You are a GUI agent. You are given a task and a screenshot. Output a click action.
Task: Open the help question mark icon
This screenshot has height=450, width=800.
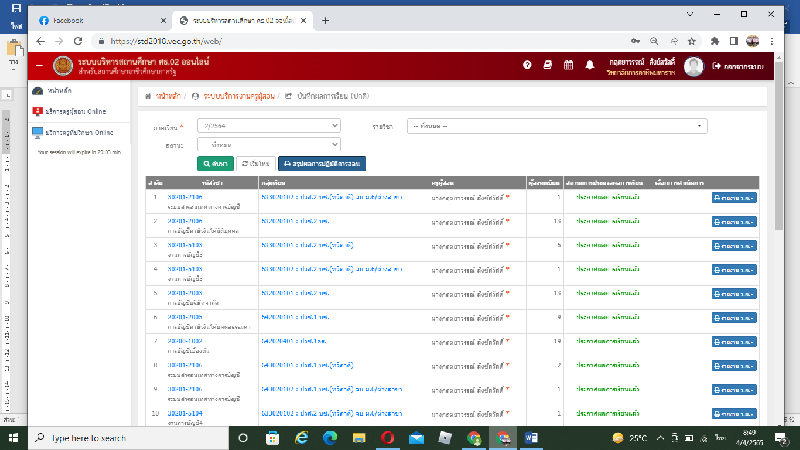coord(527,65)
